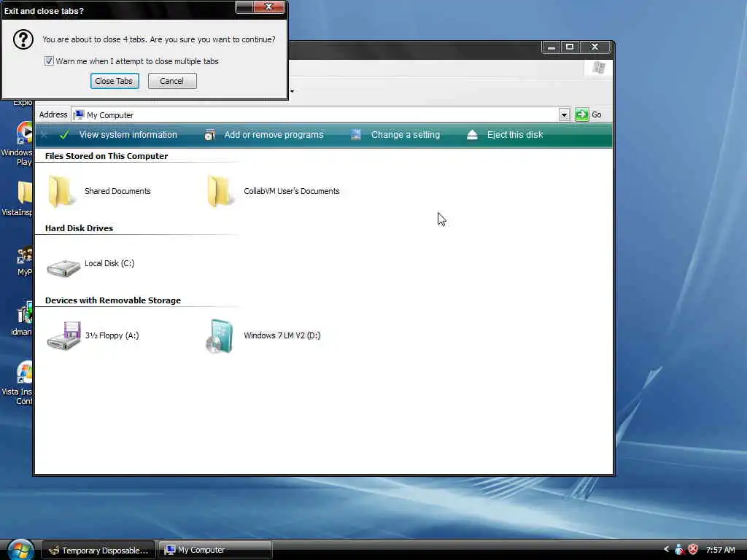Click the green Go arrow icon
Viewport: 747px width, 560px height.
pos(581,114)
